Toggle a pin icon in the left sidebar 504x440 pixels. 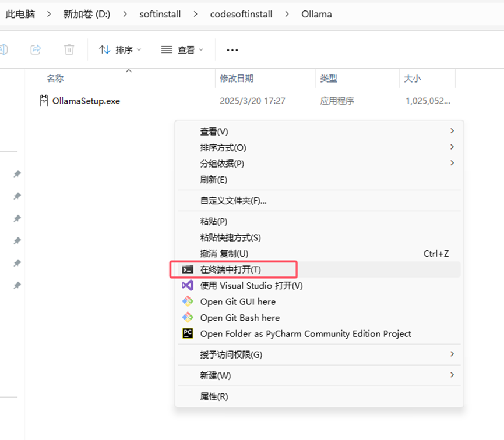(17, 174)
